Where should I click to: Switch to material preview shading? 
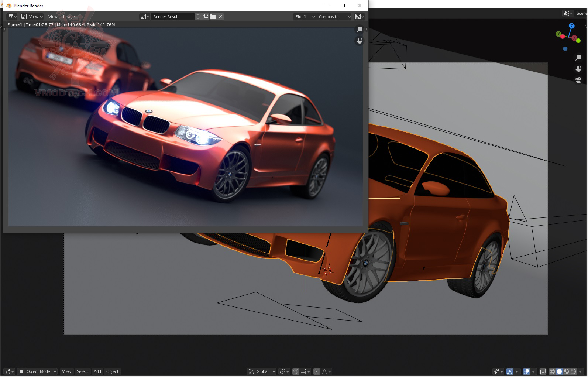point(566,371)
